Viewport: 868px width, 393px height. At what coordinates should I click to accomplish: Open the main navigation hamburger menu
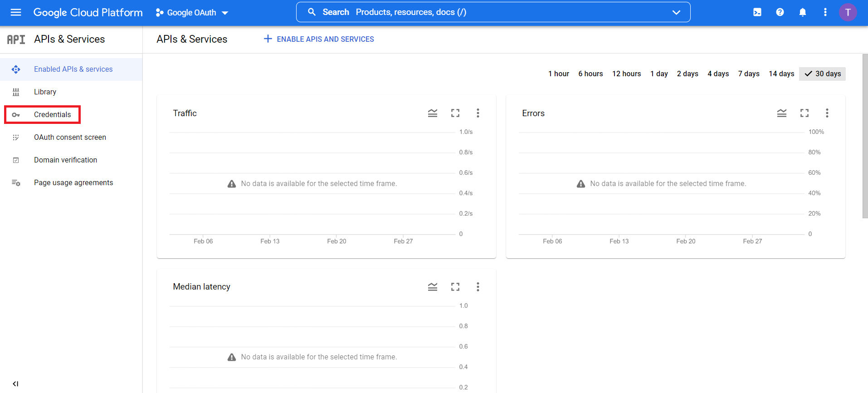click(x=16, y=12)
